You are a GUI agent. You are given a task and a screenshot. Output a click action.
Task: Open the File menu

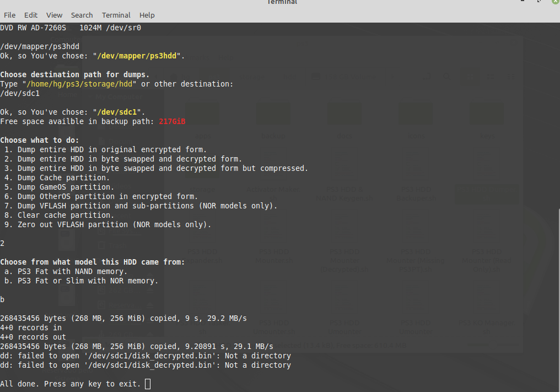click(x=9, y=15)
